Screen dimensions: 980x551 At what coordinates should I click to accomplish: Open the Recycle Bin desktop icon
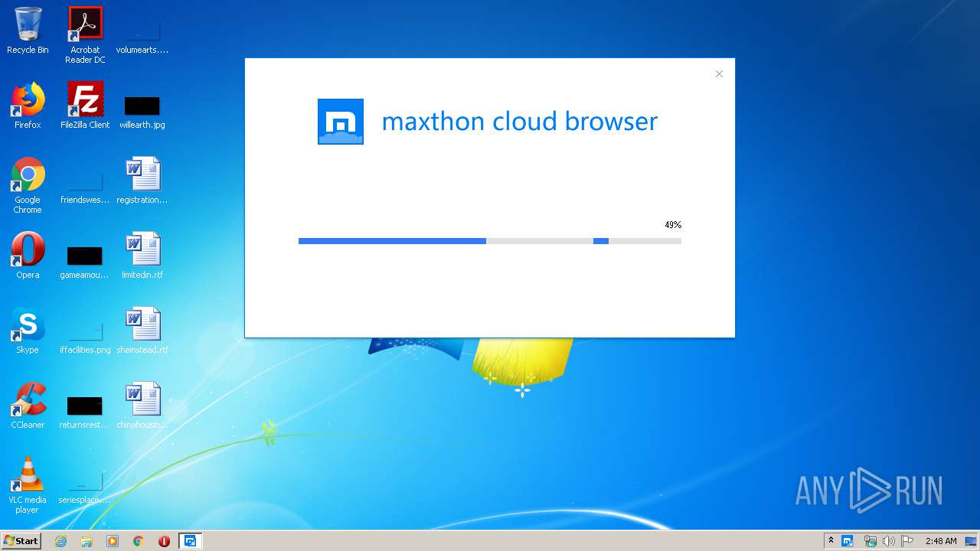(28, 31)
